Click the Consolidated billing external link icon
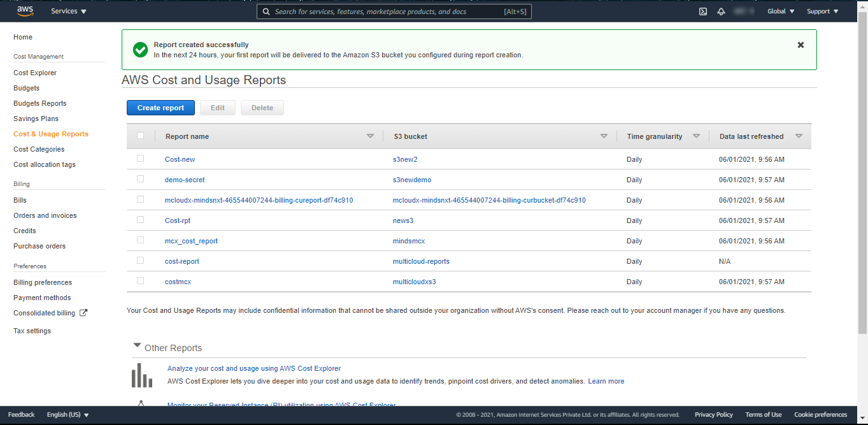The width and height of the screenshot is (868, 425). pos(83,313)
